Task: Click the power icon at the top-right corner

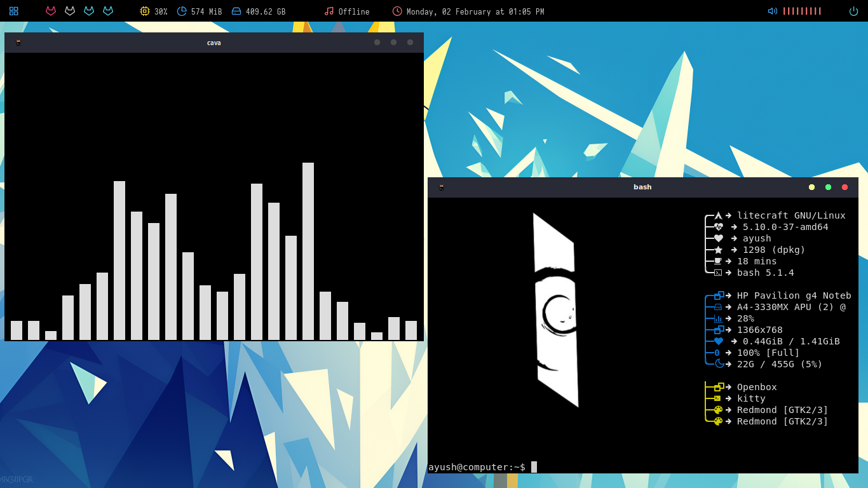Action: (x=853, y=11)
